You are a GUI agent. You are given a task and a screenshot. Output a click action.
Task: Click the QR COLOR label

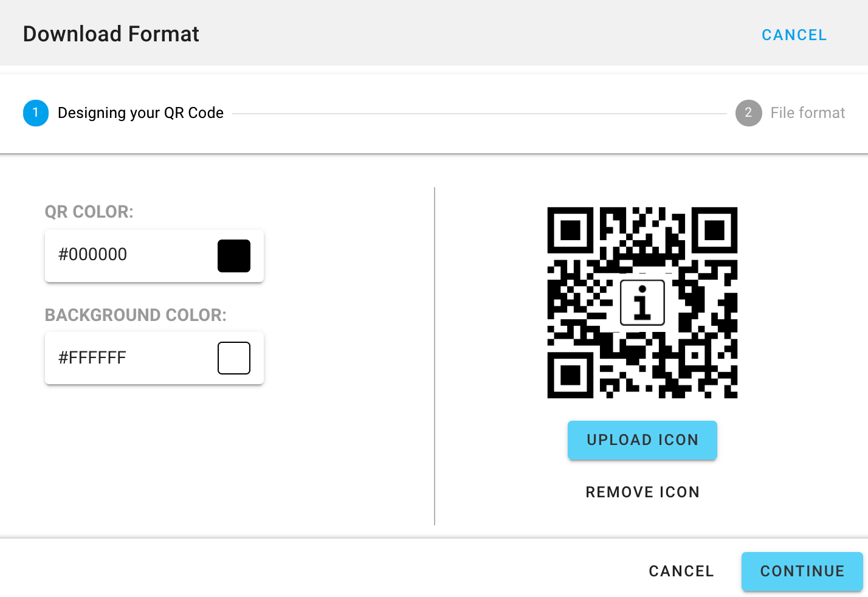point(89,212)
